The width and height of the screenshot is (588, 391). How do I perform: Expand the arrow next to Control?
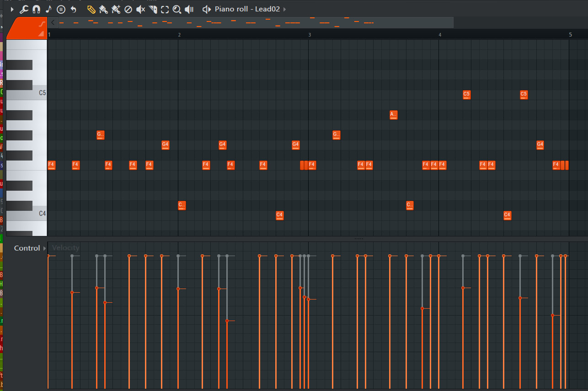44,248
